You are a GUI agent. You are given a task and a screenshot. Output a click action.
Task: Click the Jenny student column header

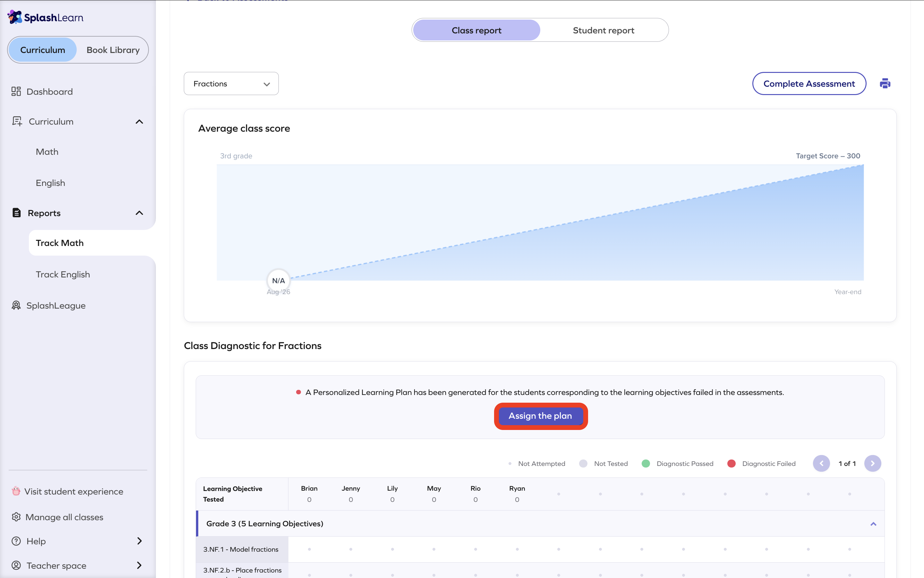(x=351, y=494)
